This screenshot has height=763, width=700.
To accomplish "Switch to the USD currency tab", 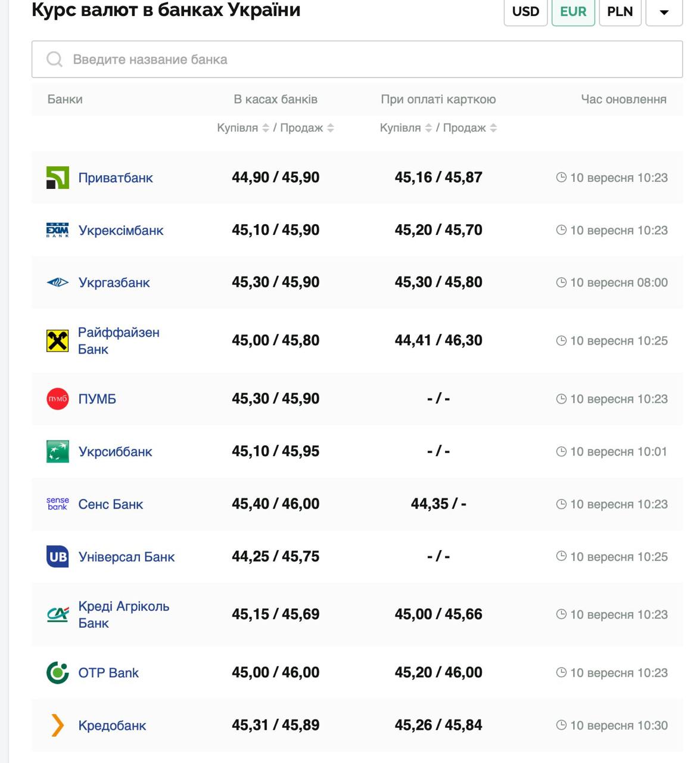I will [x=525, y=12].
